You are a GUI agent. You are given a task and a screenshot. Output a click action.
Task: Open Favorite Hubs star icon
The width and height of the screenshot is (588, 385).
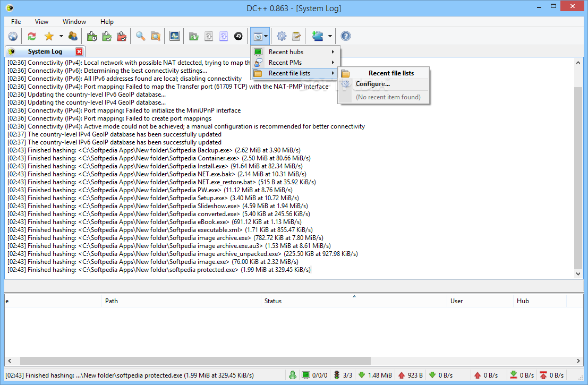pyautogui.click(x=49, y=36)
